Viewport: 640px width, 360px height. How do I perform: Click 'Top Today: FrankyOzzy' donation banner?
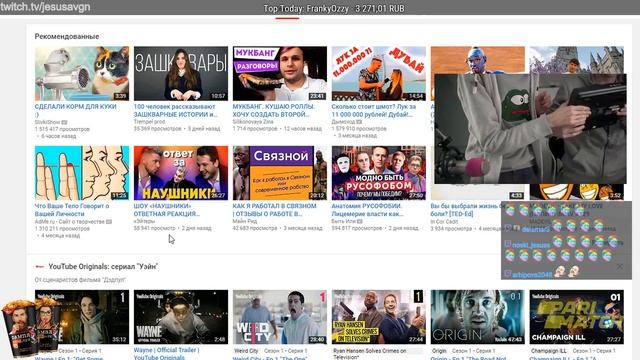pyautogui.click(x=334, y=9)
